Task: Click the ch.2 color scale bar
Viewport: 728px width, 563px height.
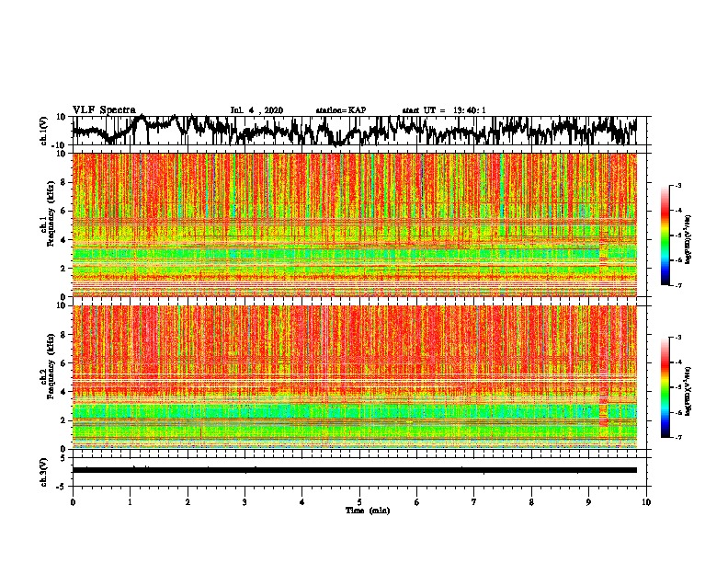Action: 665,387
